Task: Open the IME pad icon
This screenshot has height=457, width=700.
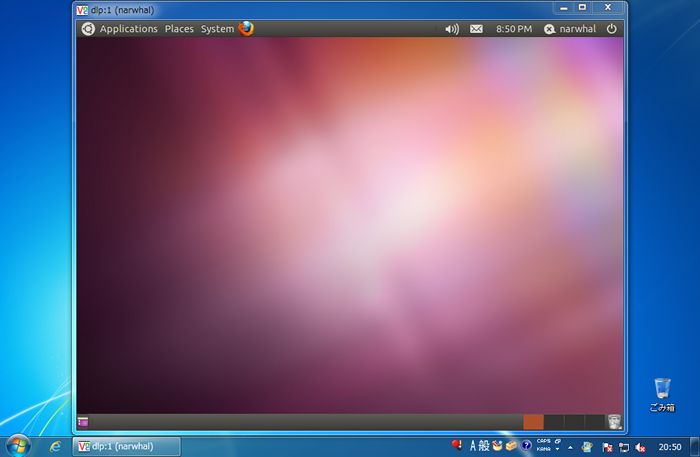Action: click(497, 445)
